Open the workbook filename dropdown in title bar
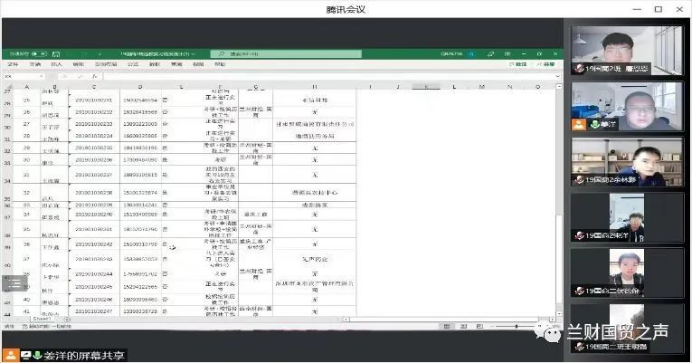 pos(158,54)
